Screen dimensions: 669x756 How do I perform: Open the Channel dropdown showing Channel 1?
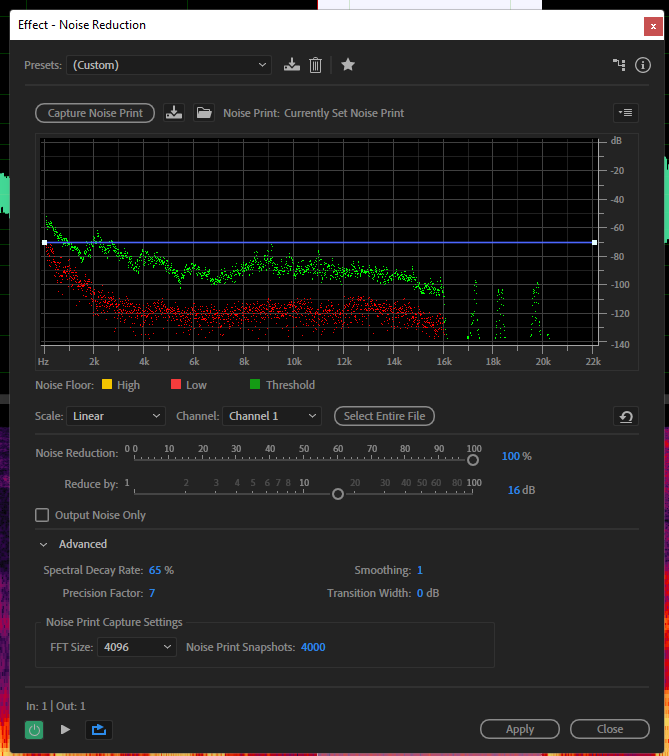(x=272, y=416)
